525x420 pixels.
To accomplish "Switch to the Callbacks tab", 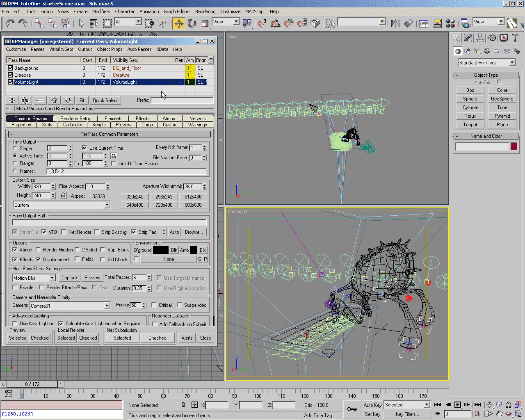I will [73, 125].
